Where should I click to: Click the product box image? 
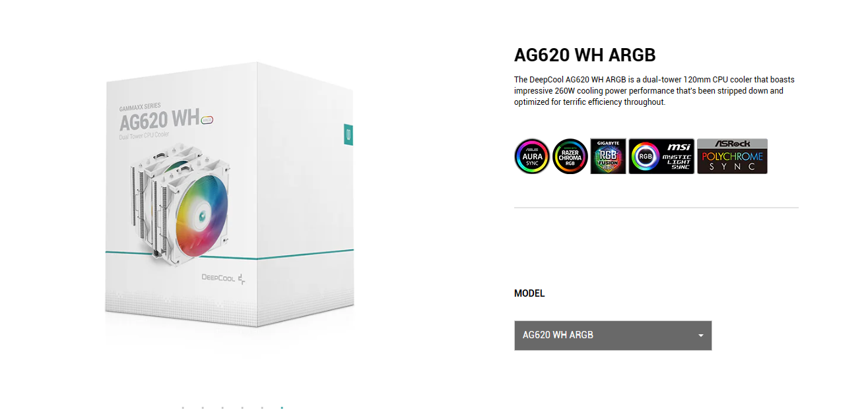click(x=230, y=196)
